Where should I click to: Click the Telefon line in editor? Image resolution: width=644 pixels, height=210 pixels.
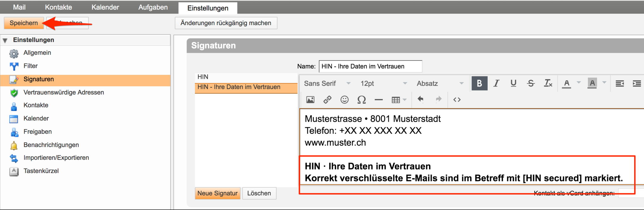point(363,131)
